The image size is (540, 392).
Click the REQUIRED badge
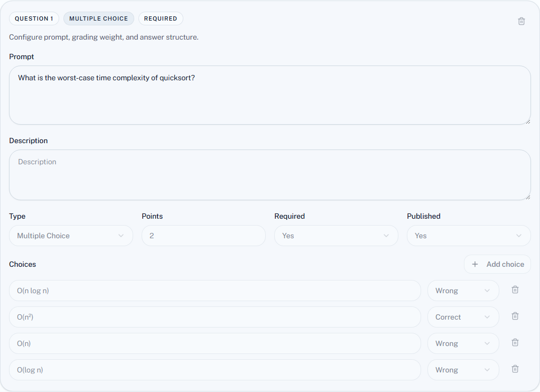coord(161,18)
